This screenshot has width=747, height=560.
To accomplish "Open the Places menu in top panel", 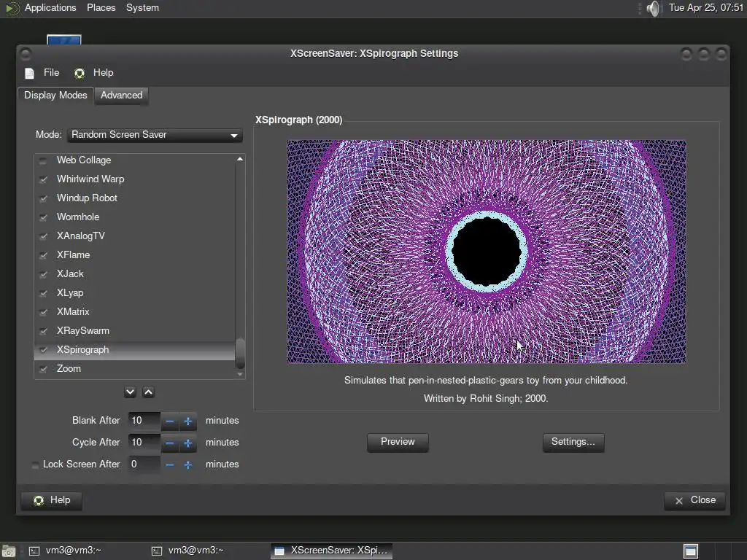I will (101, 8).
